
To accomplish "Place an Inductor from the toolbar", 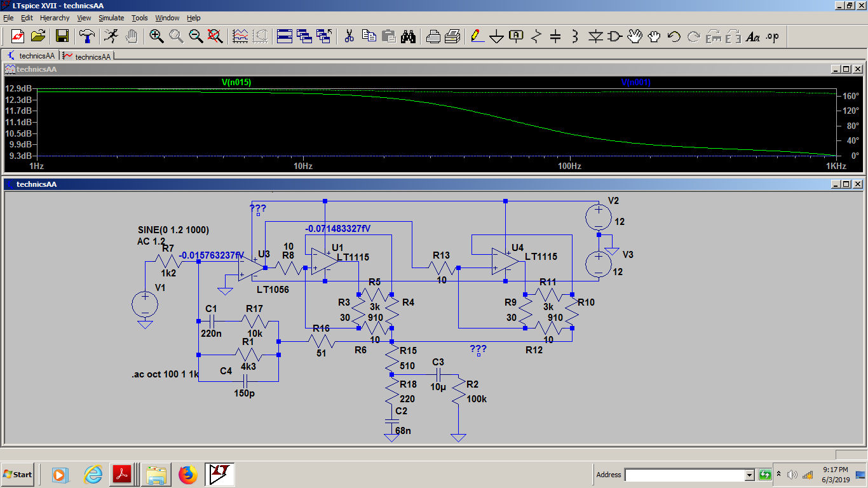I will pos(575,36).
